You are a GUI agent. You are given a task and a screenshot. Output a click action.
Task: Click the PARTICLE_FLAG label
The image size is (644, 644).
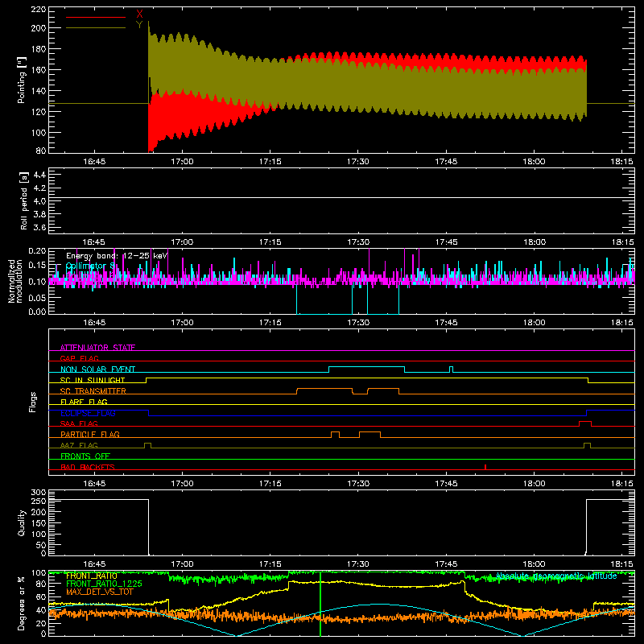pyautogui.click(x=90, y=435)
